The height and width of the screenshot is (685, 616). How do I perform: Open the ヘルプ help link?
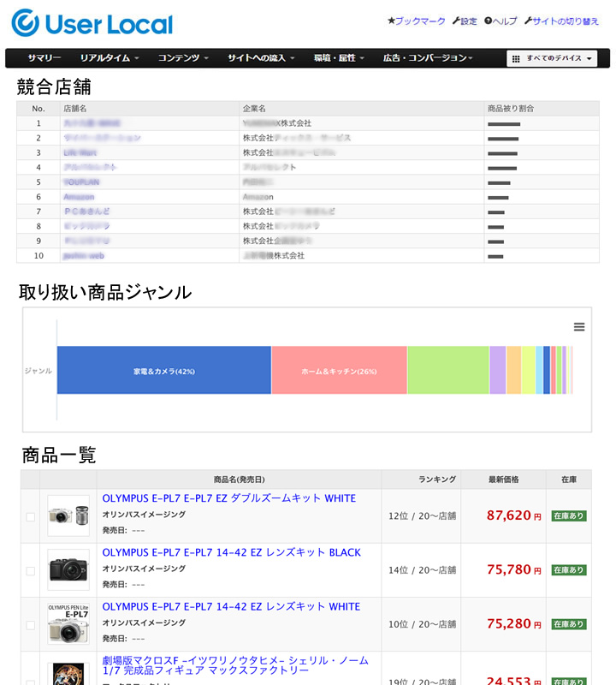(500, 21)
